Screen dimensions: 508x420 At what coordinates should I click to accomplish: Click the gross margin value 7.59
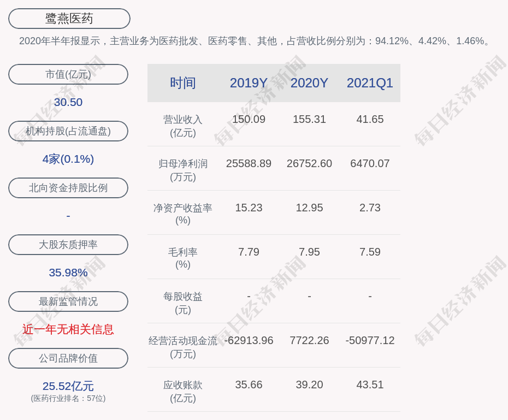click(x=370, y=252)
